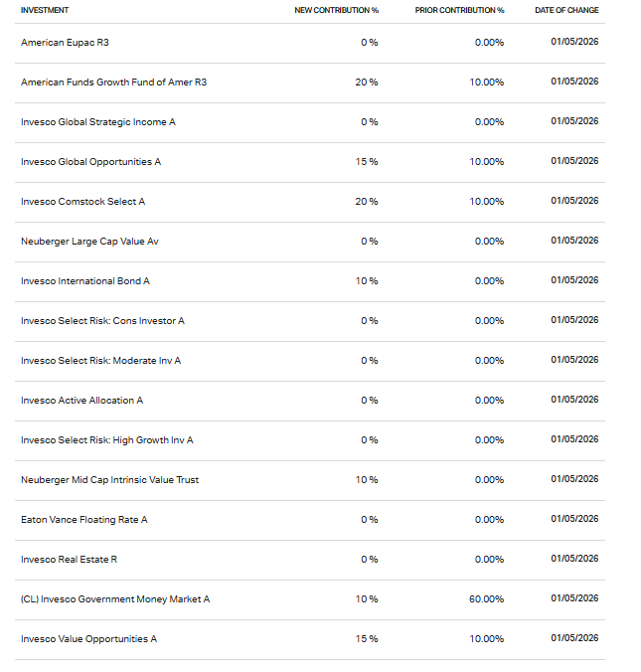
Task: Click 60.00% prior contribution for Money Market
Action: [x=487, y=598]
